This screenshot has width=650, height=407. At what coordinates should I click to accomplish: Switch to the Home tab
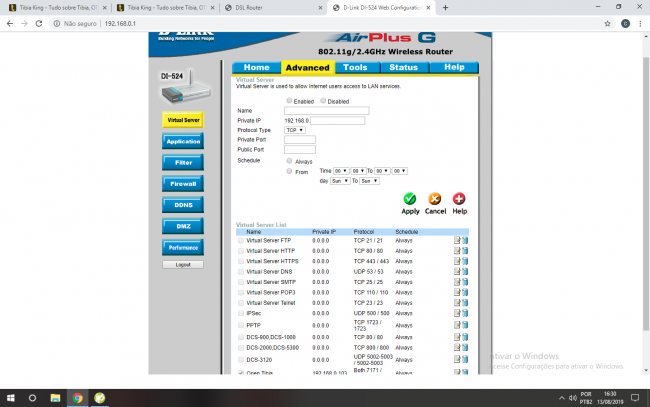point(256,67)
